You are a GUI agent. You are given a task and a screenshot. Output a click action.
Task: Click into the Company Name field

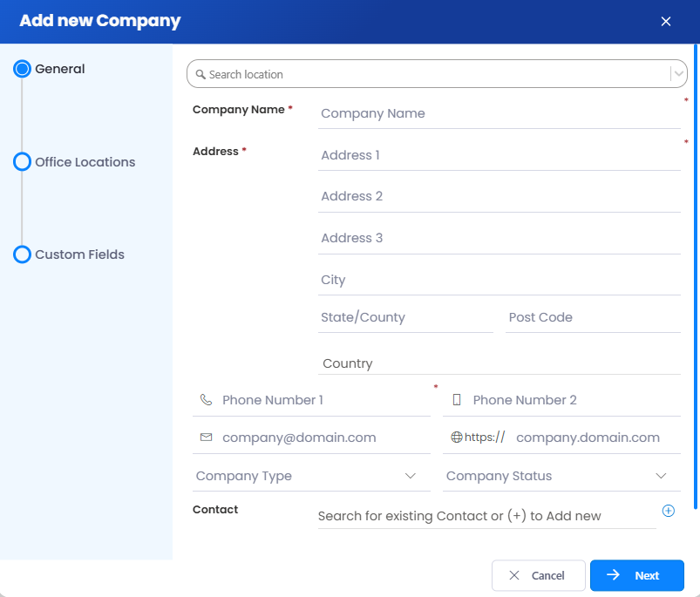(499, 113)
